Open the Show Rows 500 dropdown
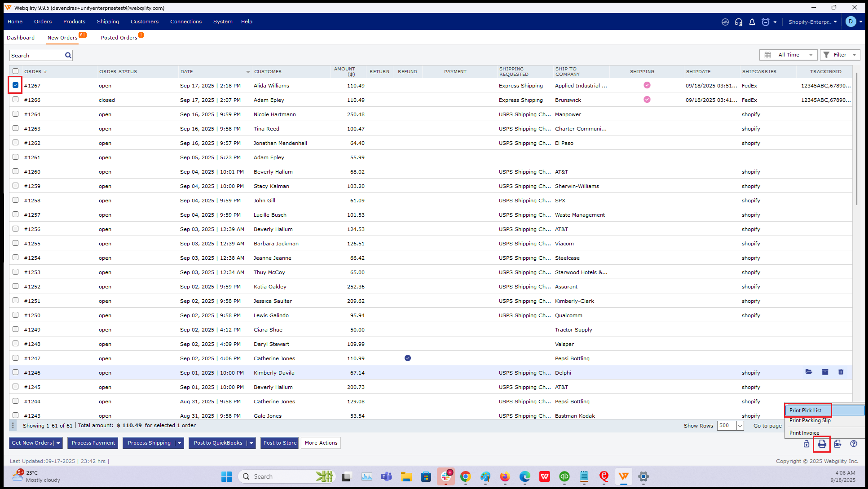 740,426
